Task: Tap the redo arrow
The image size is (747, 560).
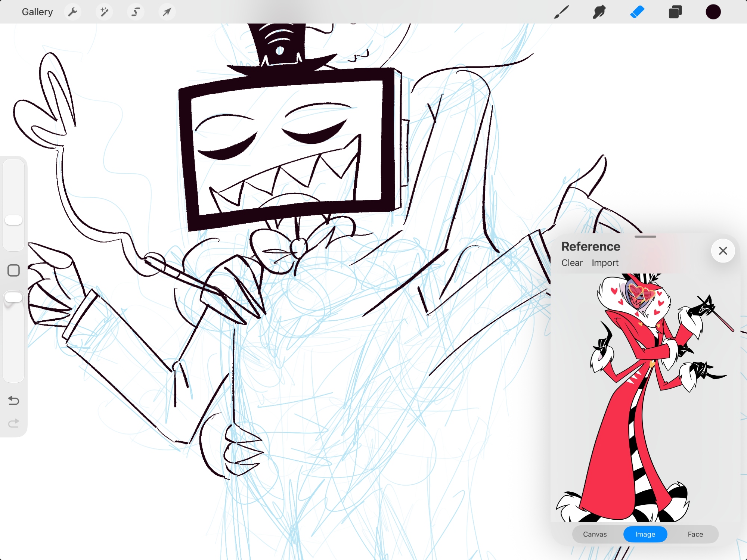Action: [x=14, y=423]
